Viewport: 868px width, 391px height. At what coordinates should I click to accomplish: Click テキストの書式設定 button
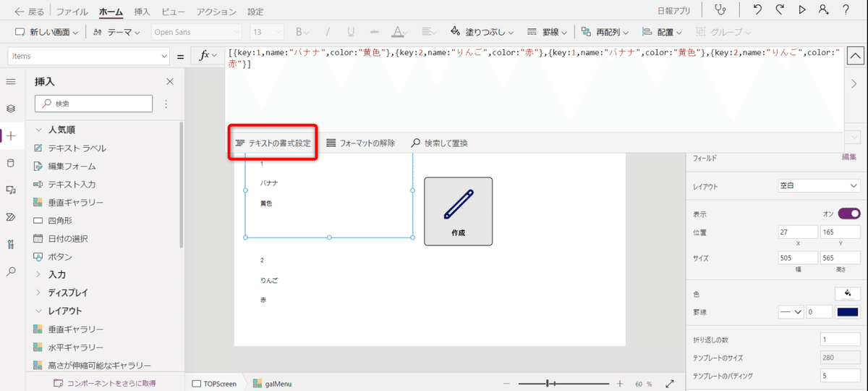273,143
